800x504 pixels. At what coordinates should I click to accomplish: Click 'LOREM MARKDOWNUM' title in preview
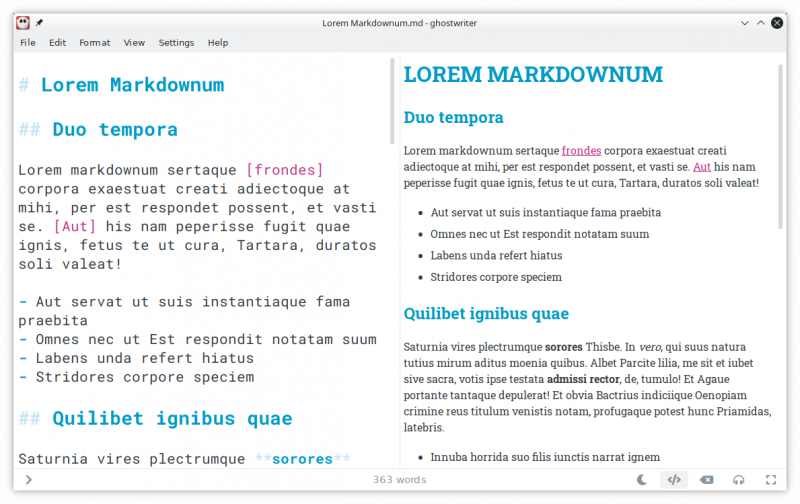coord(533,74)
